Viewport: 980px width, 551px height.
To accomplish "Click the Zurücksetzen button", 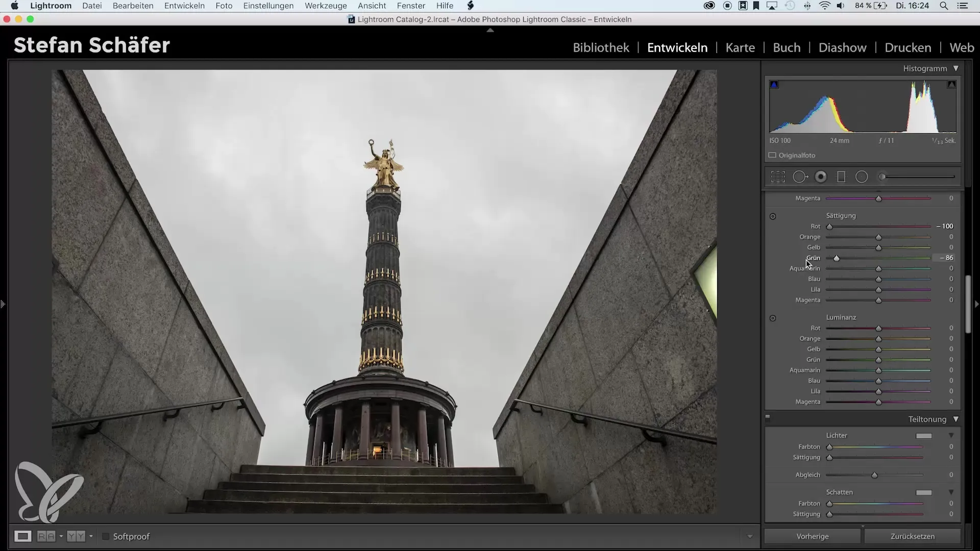I will (913, 536).
